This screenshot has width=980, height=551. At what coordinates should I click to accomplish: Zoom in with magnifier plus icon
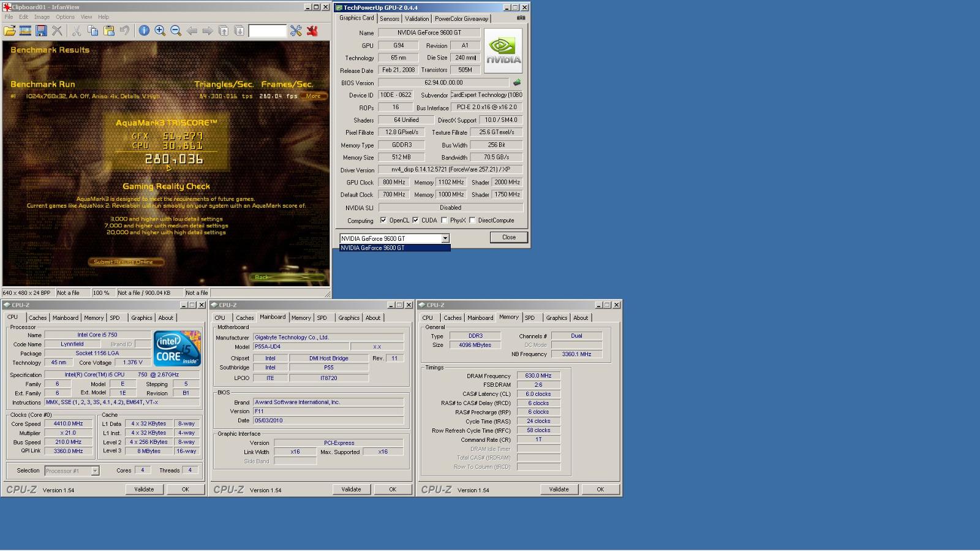click(x=160, y=31)
